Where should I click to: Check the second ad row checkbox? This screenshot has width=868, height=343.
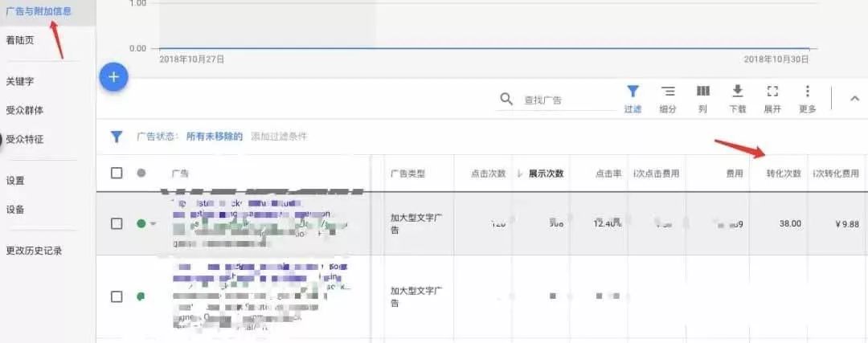[117, 296]
